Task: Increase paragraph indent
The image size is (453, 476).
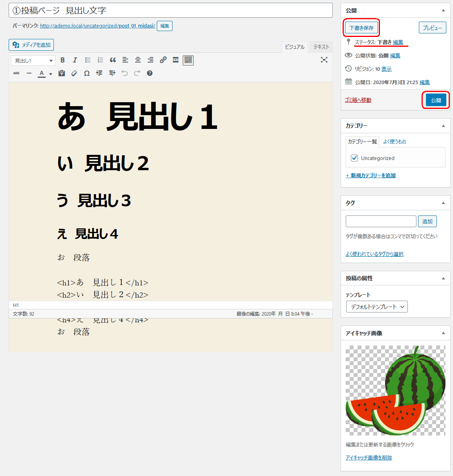Action: [112, 73]
